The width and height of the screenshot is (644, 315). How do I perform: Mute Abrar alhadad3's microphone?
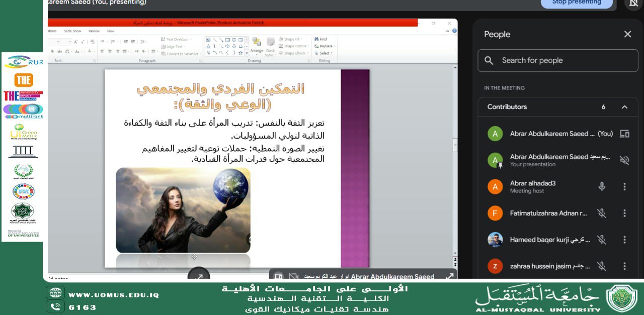tap(602, 186)
